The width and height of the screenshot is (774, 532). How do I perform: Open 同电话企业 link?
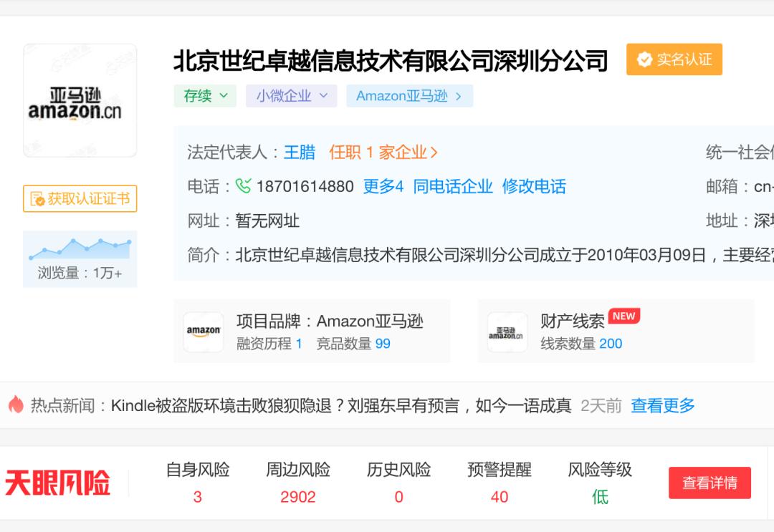(453, 186)
